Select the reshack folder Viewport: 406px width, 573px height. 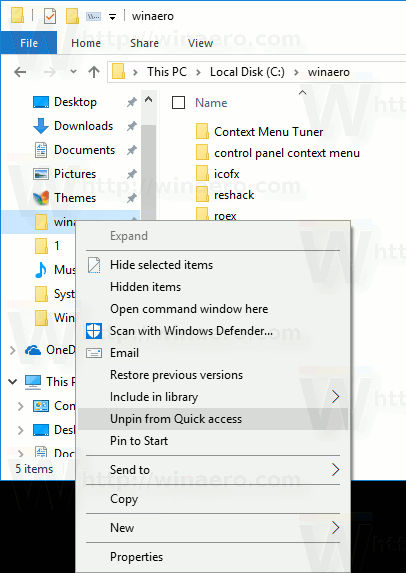225,195
